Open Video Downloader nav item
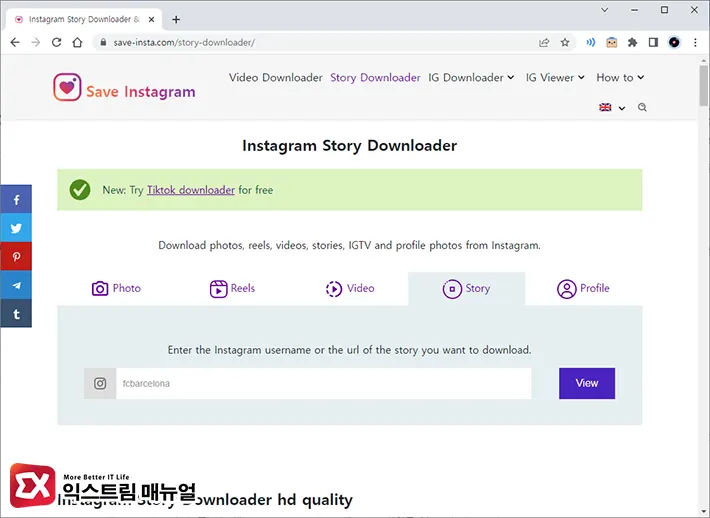The width and height of the screenshot is (710, 518). pyautogui.click(x=275, y=77)
